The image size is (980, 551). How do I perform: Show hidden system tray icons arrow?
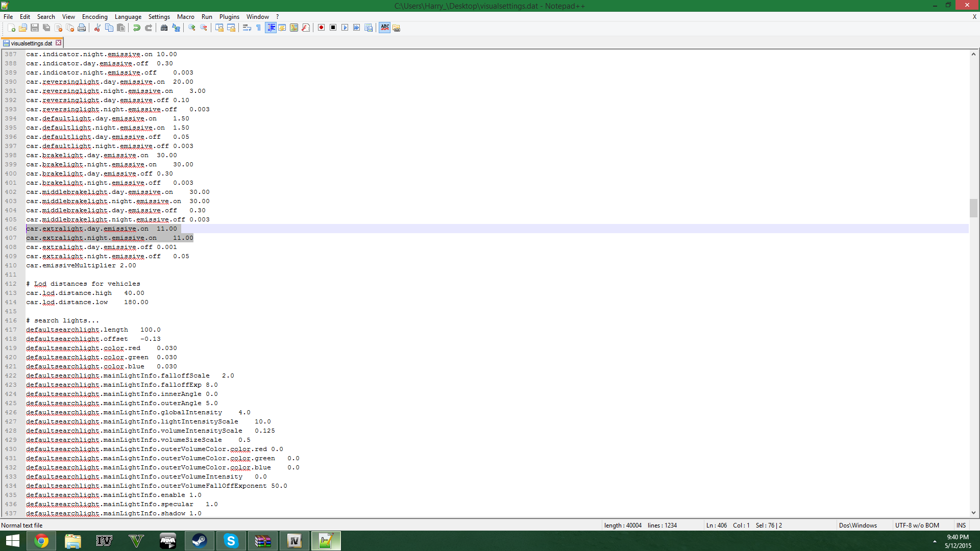tap(935, 541)
